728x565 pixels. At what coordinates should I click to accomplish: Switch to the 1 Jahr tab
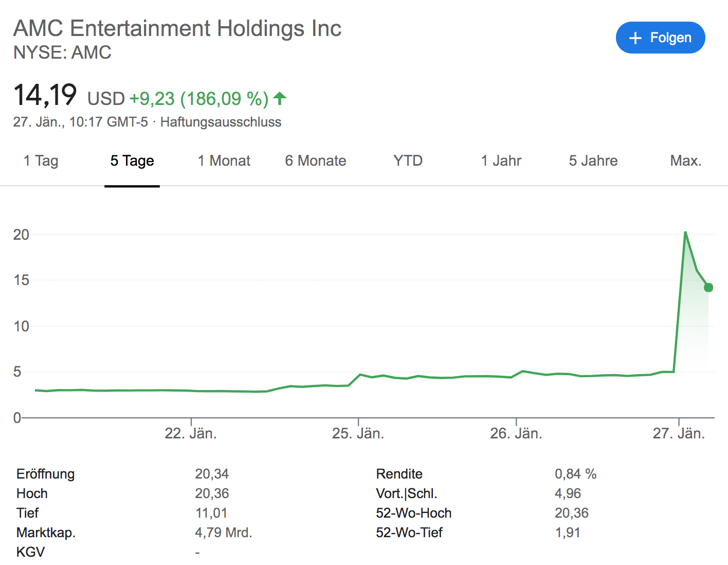click(501, 161)
